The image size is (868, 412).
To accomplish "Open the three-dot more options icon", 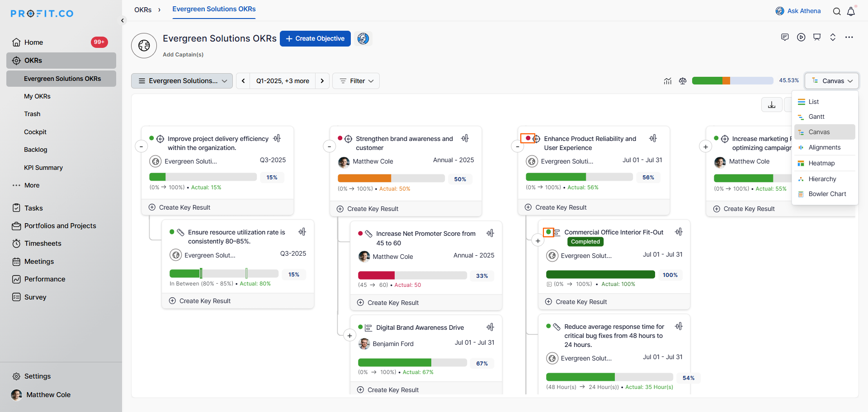I will coord(849,37).
